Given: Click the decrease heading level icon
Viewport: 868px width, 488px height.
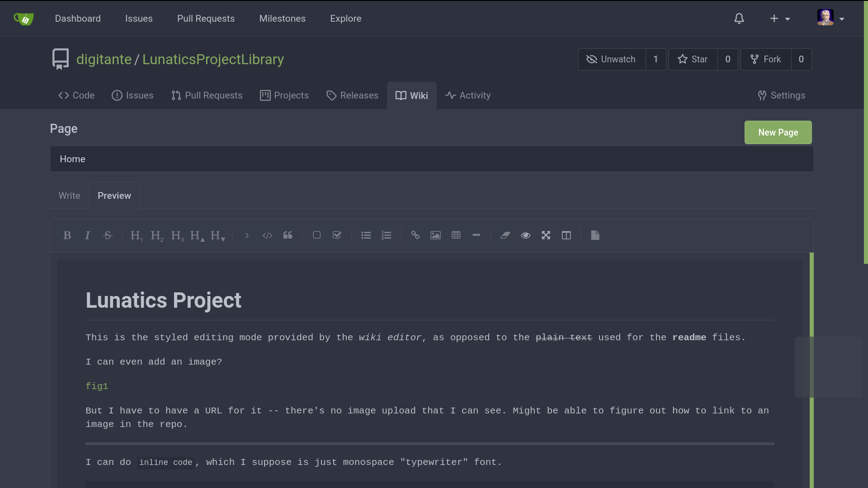Looking at the screenshot, I should 217,235.
